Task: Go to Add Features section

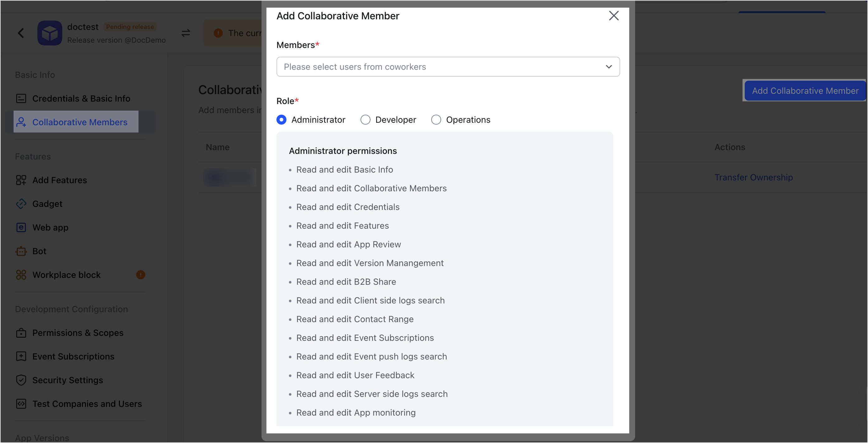Action: (60, 180)
